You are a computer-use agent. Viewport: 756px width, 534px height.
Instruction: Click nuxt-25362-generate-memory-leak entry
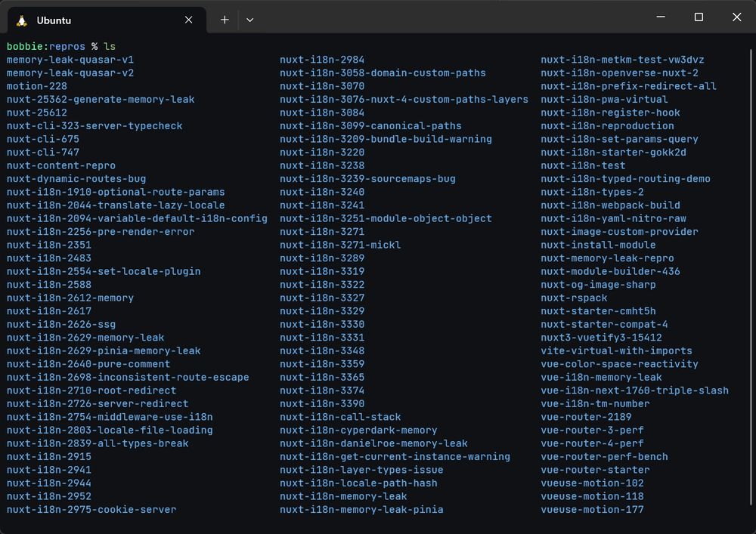click(x=101, y=99)
